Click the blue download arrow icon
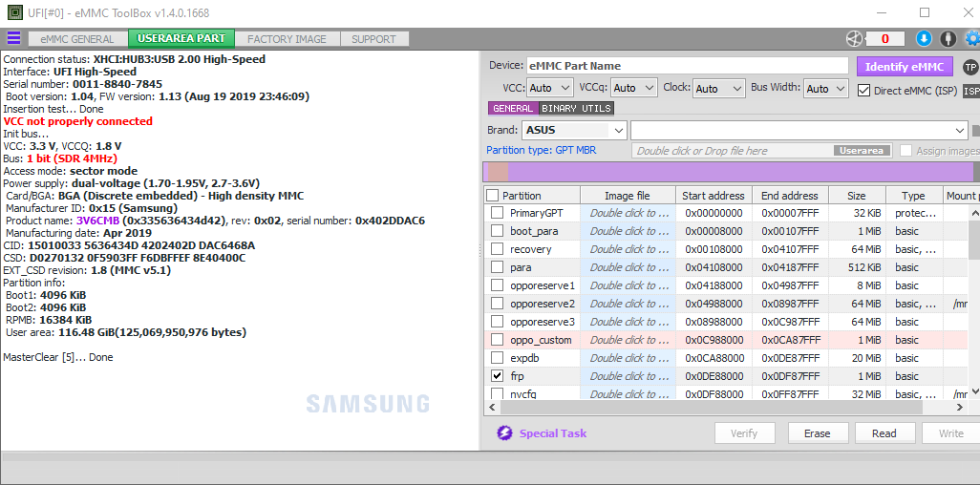Screen dimensions: 980x485 tap(923, 39)
